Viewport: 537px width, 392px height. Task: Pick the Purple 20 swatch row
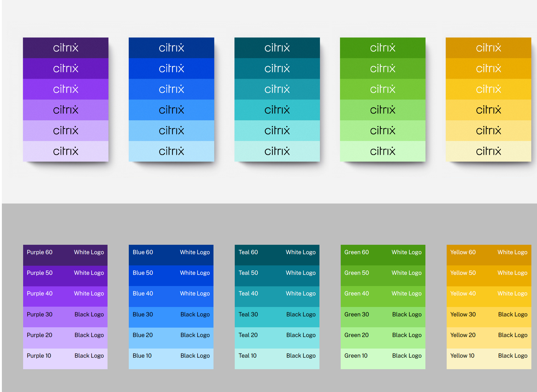[65, 338]
